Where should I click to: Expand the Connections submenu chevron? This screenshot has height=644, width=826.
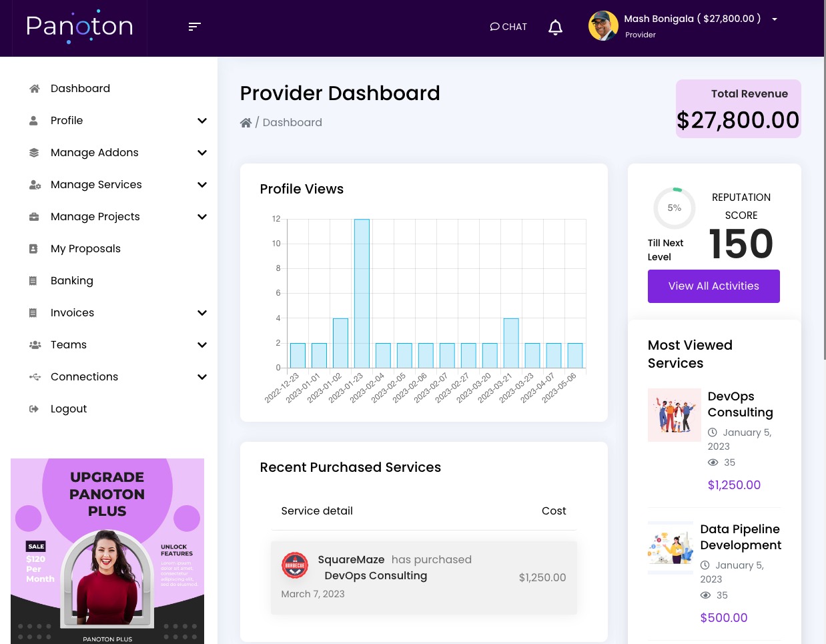pyautogui.click(x=202, y=377)
